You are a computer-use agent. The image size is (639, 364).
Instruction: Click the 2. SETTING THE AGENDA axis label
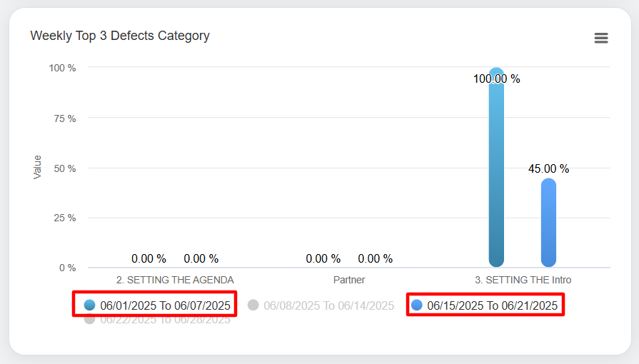pos(175,280)
